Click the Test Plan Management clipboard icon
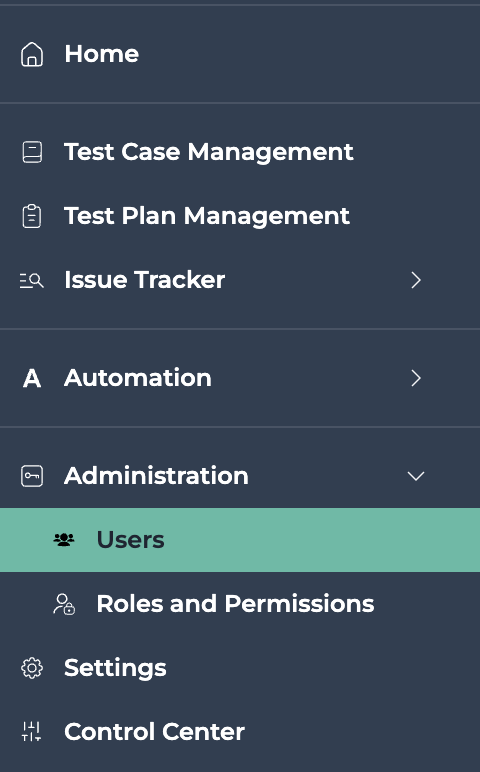480x772 pixels. 32,216
